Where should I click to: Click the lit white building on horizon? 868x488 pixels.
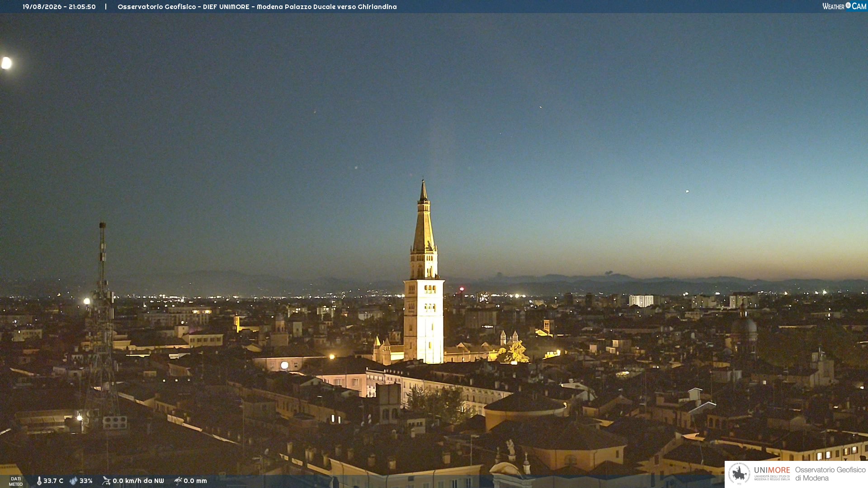[x=641, y=300]
